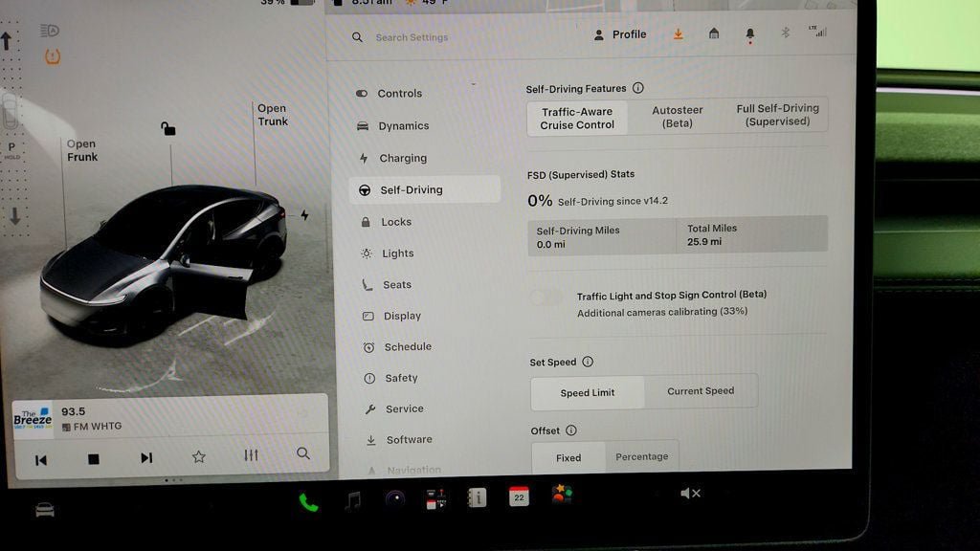The image size is (980, 551).
Task: Tap the unlock padlock above the car
Action: coord(168,129)
